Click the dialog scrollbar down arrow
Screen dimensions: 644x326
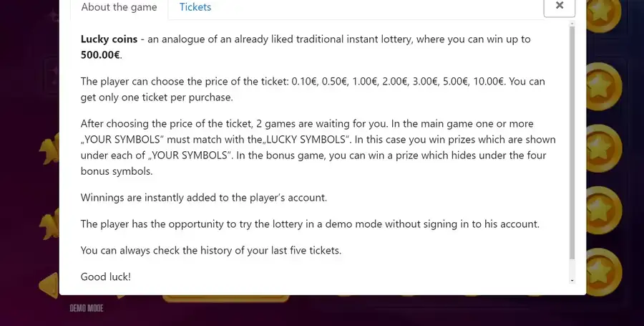point(572,280)
